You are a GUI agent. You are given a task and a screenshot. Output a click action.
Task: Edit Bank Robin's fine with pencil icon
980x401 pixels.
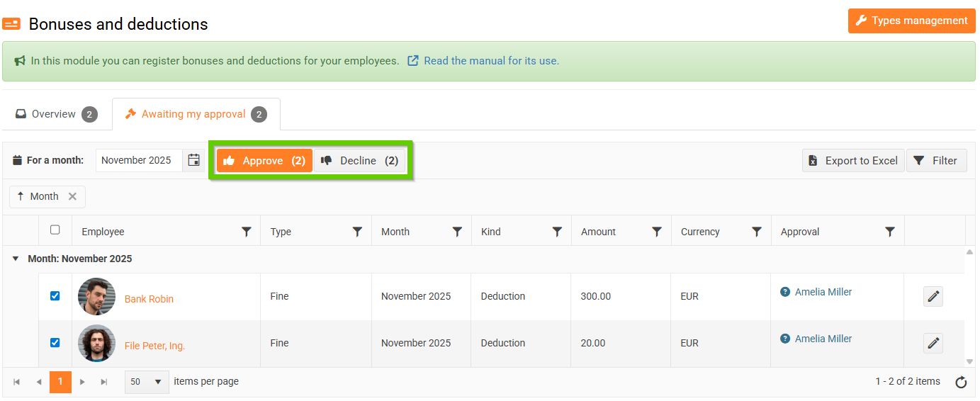(x=933, y=297)
